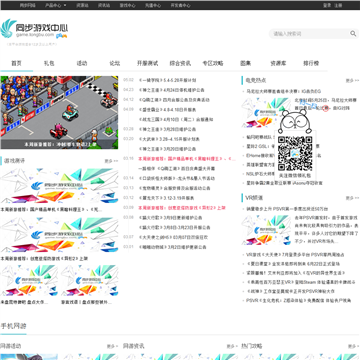This screenshot has width=360, height=360.
Task: Open news 《大武审》3.28-4.15开服计划表
Action: tap(169, 139)
